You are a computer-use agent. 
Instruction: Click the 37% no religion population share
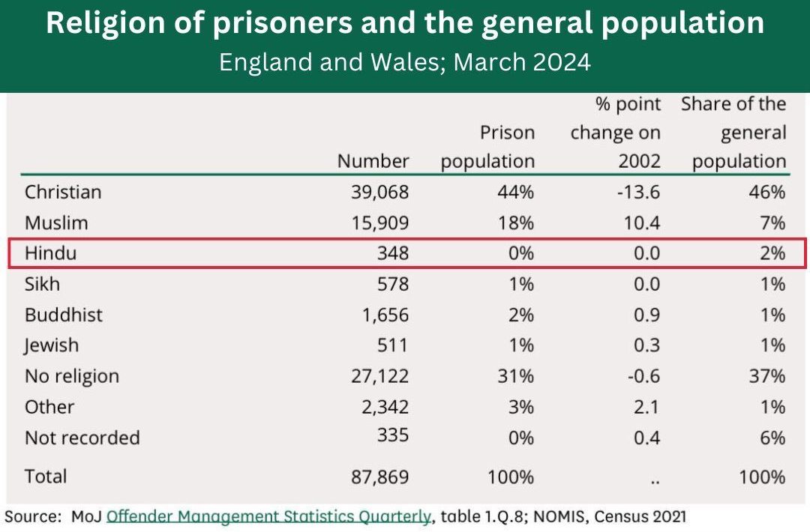pos(766,376)
